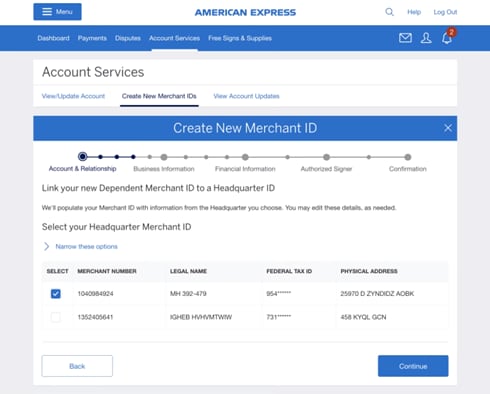Click Federal Tax ID 731******
This screenshot has width=490, height=394.
(279, 317)
